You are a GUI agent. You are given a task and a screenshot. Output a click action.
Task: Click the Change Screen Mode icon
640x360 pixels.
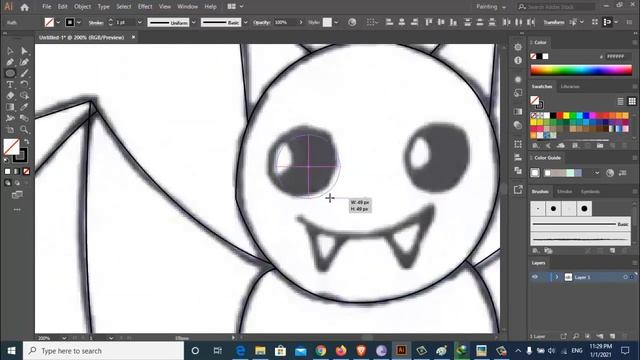[x=17, y=195]
